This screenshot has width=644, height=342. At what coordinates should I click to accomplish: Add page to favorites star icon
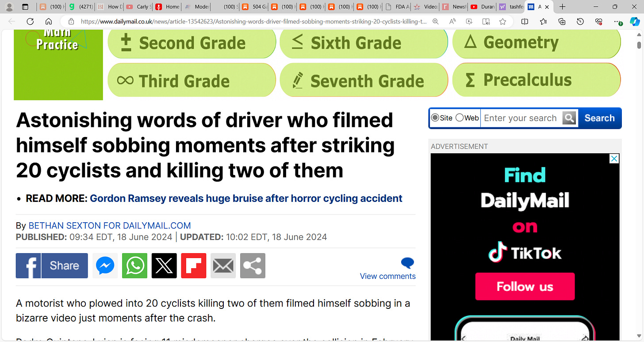coord(502,21)
